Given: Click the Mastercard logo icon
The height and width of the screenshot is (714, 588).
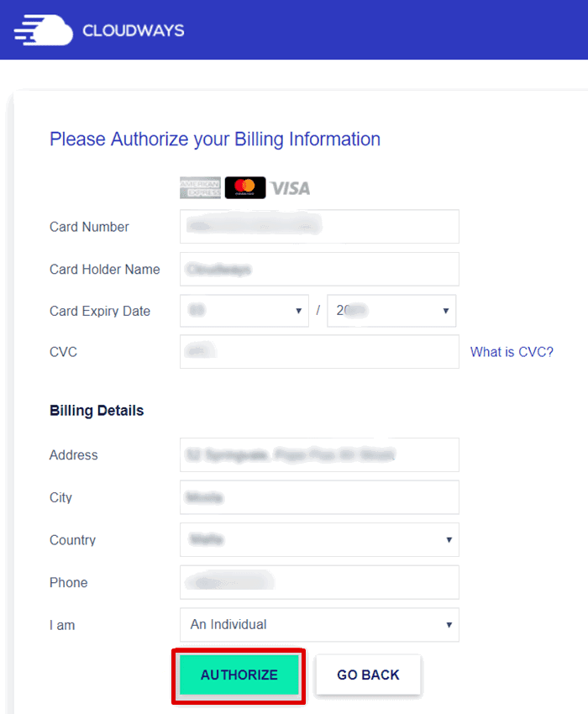Looking at the screenshot, I should [245, 187].
